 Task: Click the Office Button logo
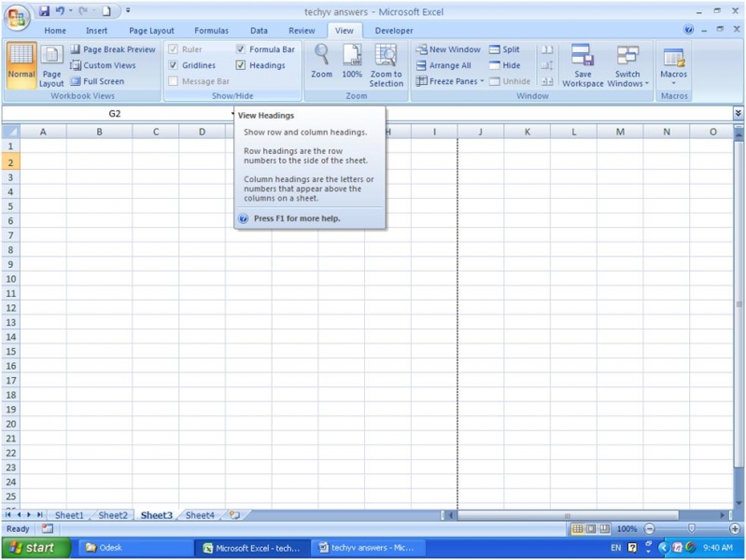pyautogui.click(x=17, y=18)
